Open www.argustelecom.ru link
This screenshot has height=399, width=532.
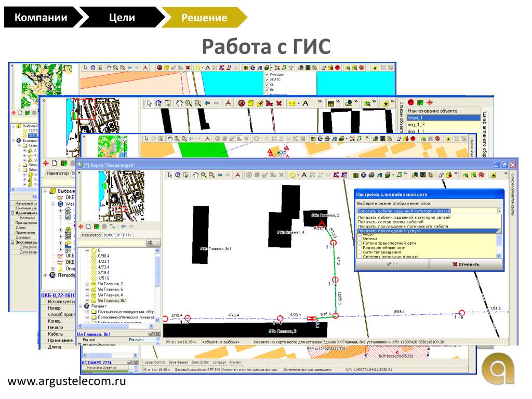click(66, 381)
